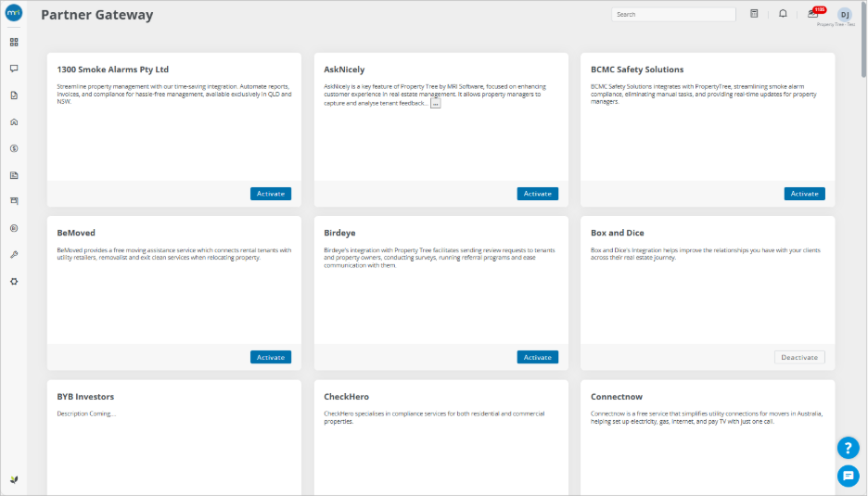This screenshot has height=496, width=868.
Task: Activate the Birdeye integration
Action: 538,357
